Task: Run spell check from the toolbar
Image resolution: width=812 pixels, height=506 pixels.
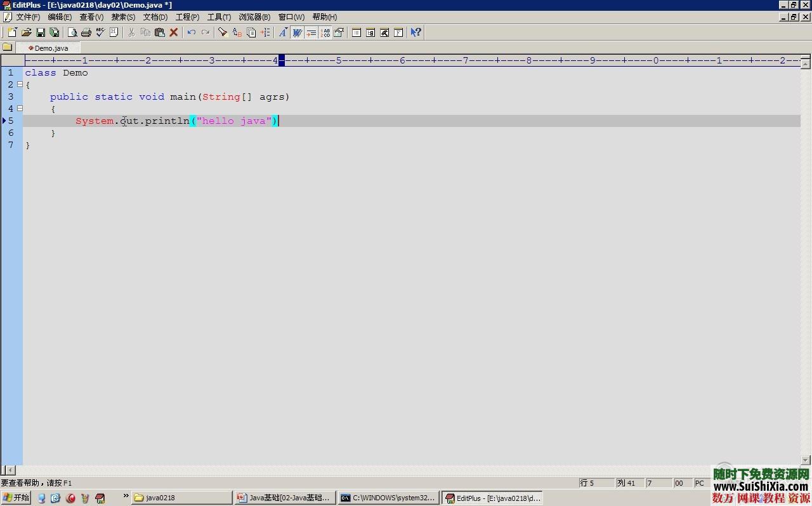Action: pos(100,32)
